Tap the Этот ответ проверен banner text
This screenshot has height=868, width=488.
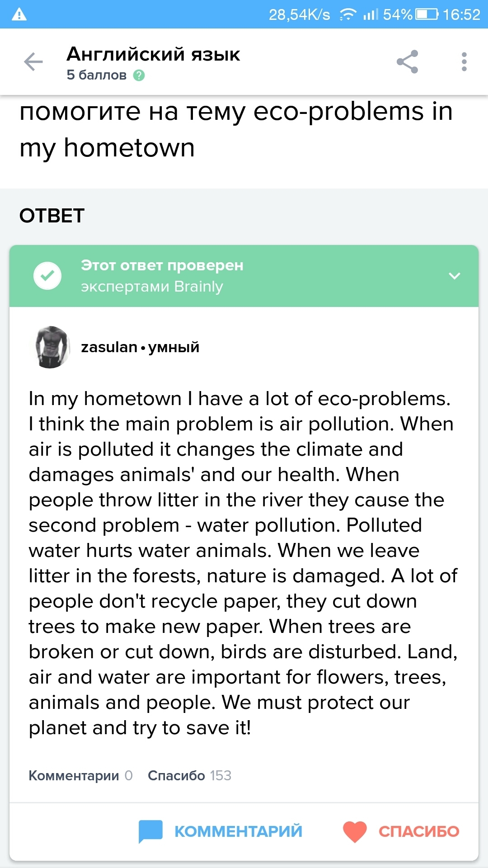point(162,265)
